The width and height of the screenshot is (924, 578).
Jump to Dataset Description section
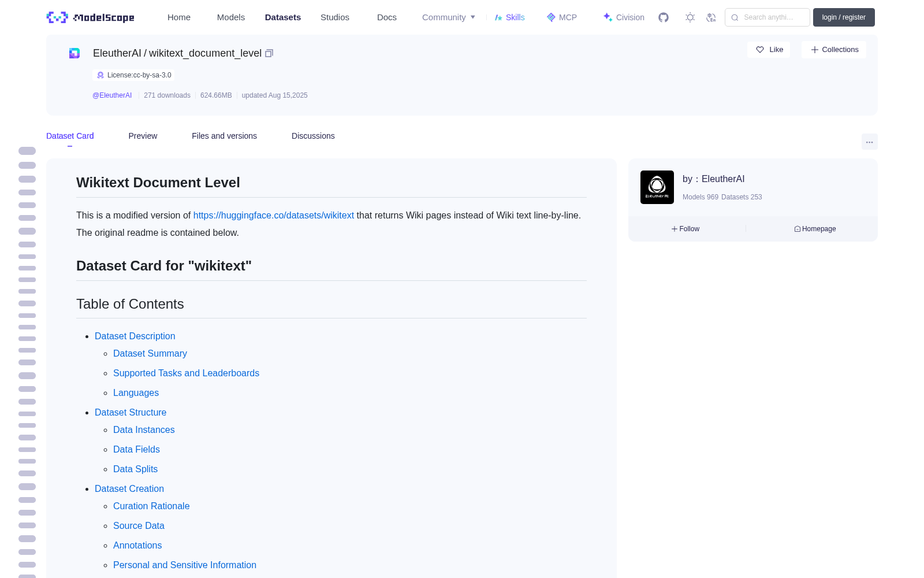(x=135, y=336)
